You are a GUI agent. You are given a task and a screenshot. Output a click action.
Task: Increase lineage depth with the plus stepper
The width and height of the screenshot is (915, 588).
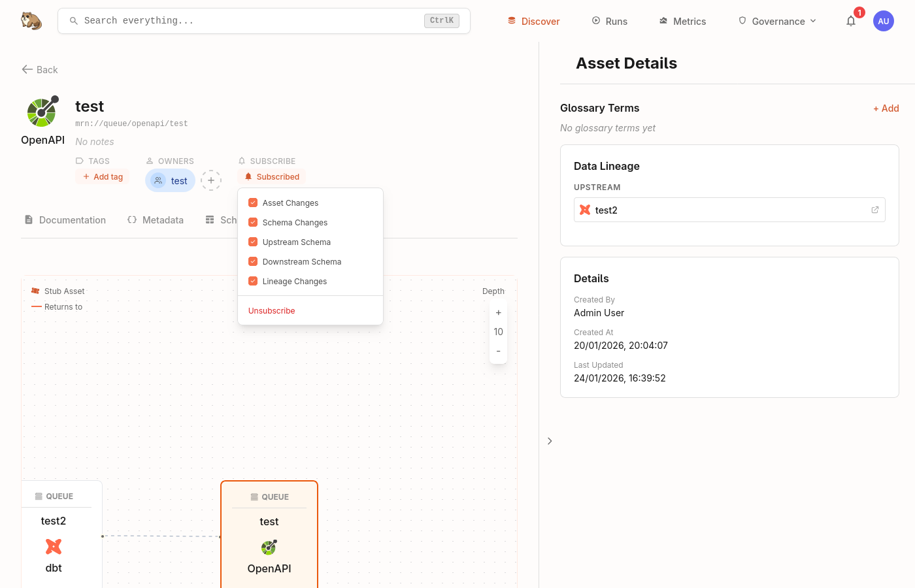pos(498,312)
